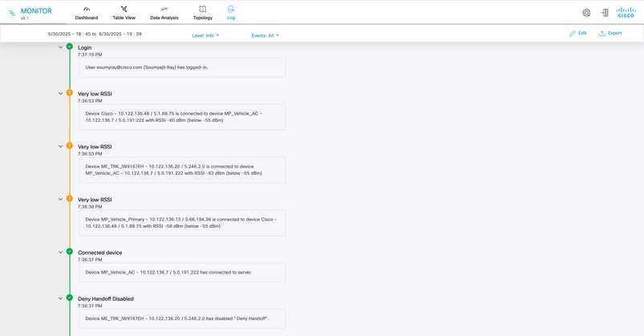Click the user logged-in message box

(182, 67)
